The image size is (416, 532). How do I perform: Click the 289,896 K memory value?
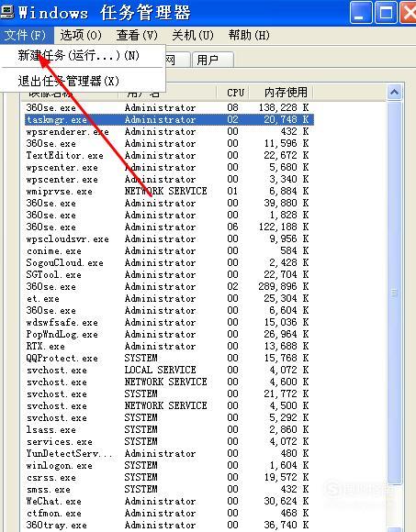tap(284, 286)
